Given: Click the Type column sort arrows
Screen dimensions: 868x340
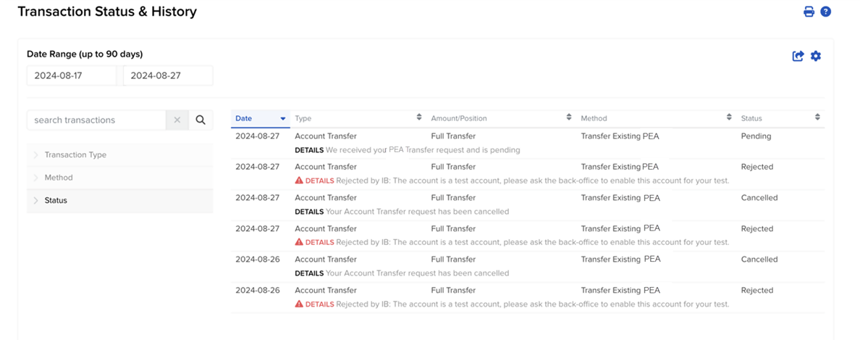Looking at the screenshot, I should click(418, 117).
